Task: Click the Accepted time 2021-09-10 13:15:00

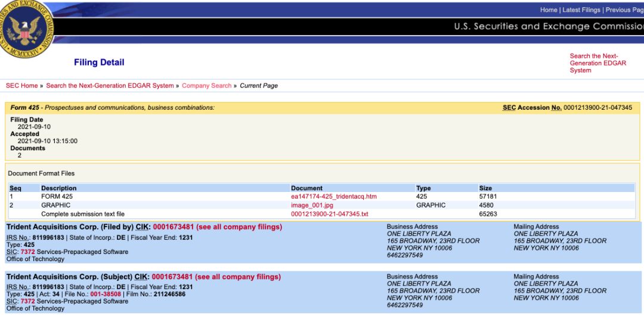Action: pos(48,141)
